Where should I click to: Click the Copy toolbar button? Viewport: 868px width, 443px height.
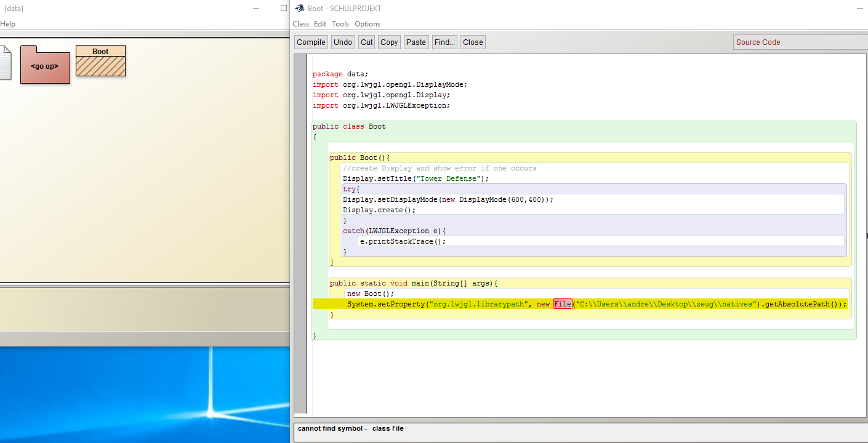(x=389, y=42)
